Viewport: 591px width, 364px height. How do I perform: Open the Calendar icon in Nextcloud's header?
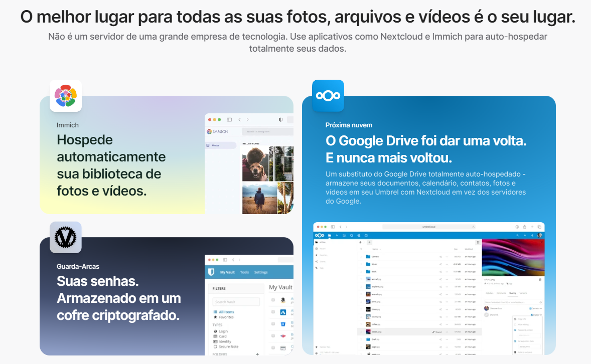coord(366,235)
